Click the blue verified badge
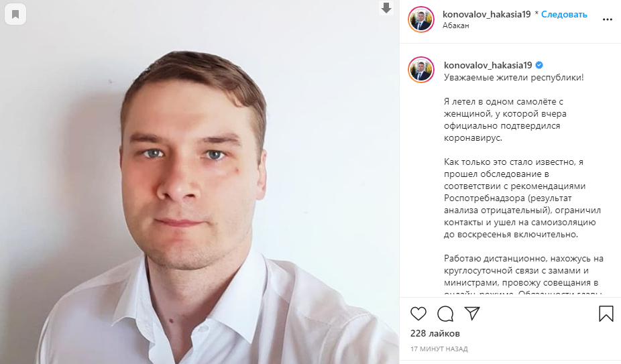Image resolution: width=621 pixels, height=364 pixels. [x=539, y=65]
